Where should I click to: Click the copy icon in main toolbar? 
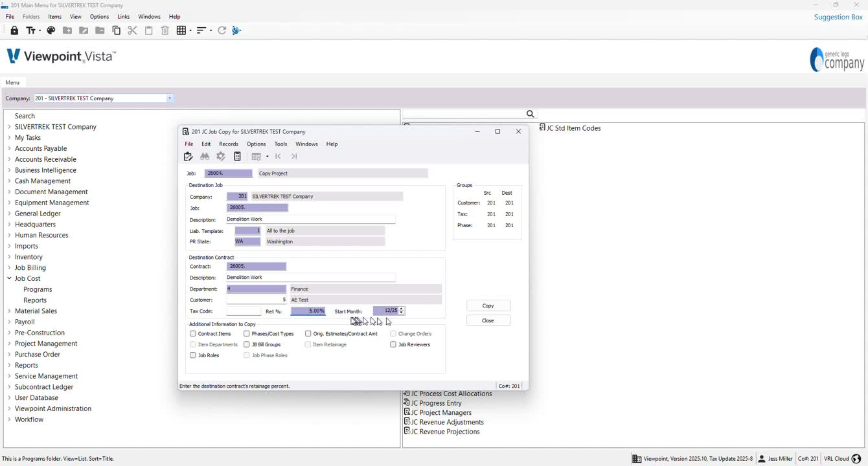pyautogui.click(x=117, y=30)
